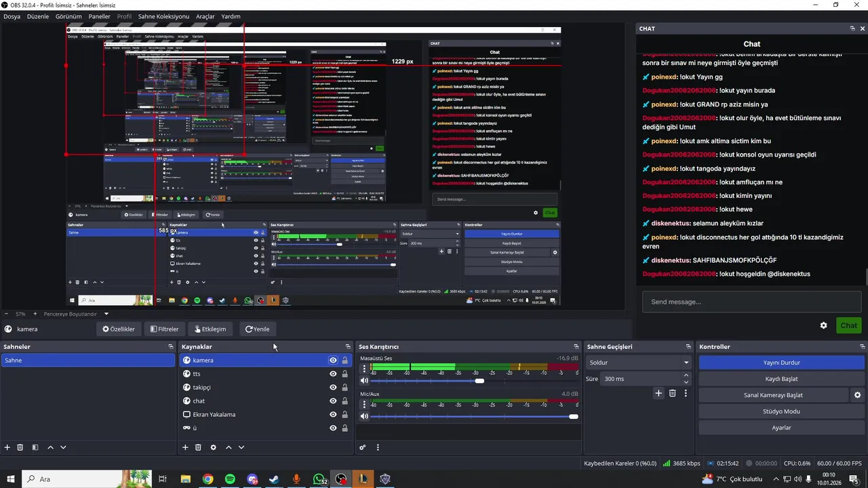Add a new scene with plus icon

[7, 447]
